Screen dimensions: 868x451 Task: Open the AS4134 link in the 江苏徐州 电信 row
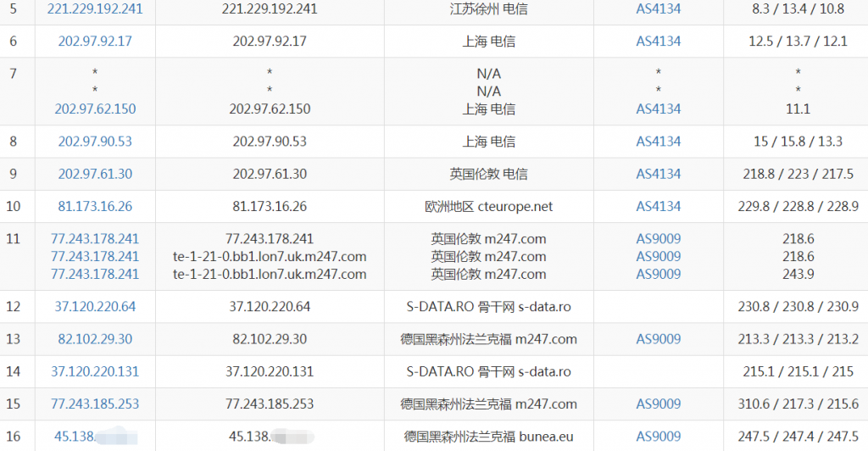click(x=659, y=9)
